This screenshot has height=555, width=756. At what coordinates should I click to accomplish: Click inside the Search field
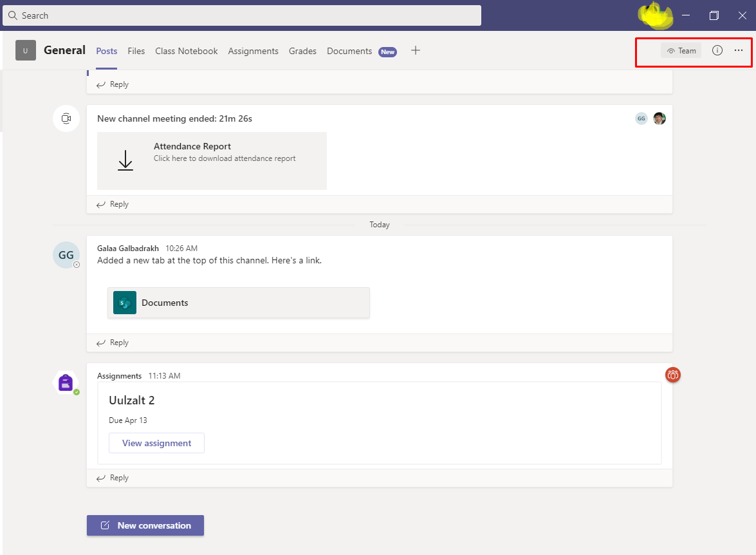pyautogui.click(x=241, y=15)
